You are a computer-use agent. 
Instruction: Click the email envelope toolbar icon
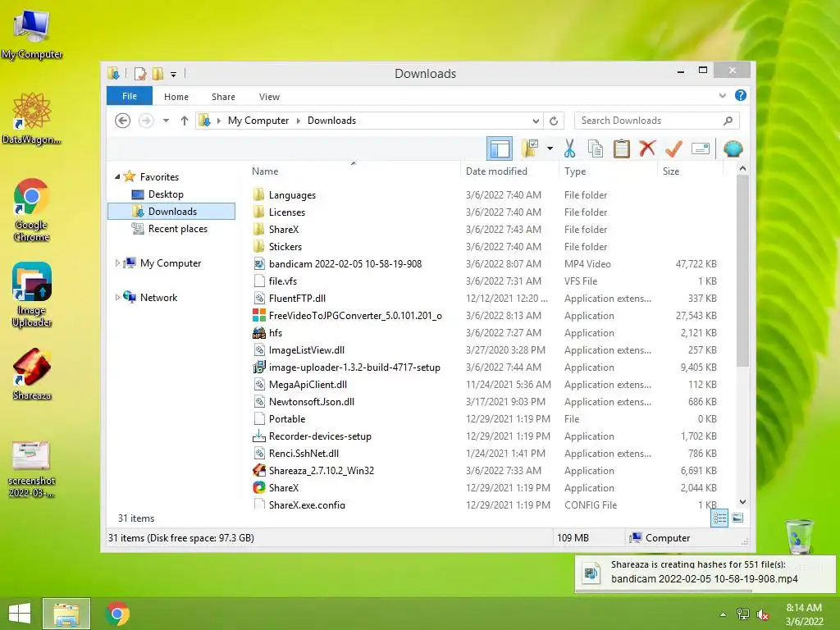click(701, 148)
